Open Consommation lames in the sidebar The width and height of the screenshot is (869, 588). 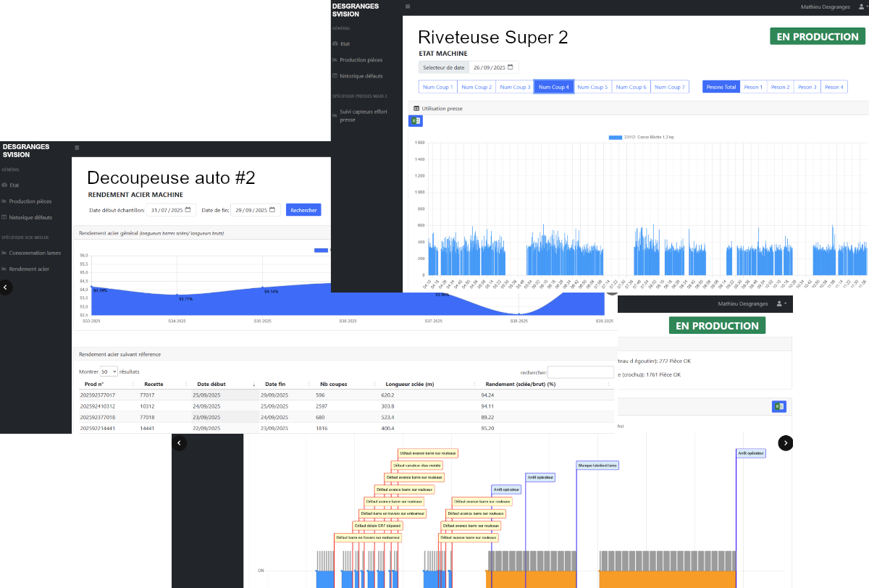35,253
